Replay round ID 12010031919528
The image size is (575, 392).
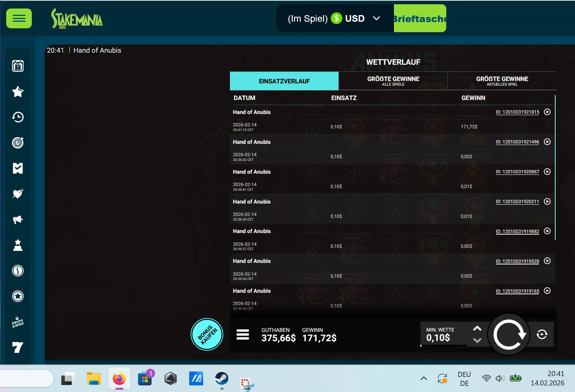(x=547, y=261)
